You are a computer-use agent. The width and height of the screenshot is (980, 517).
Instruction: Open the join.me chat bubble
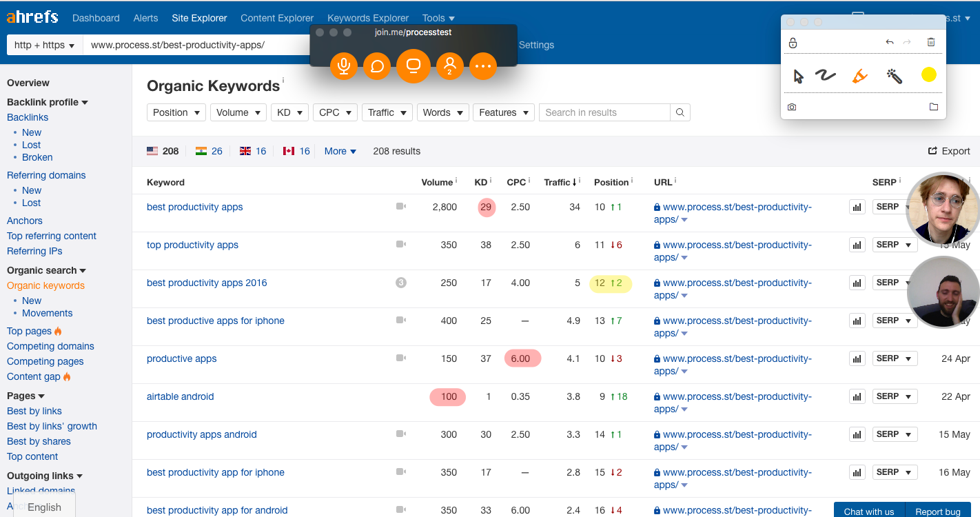(x=377, y=66)
